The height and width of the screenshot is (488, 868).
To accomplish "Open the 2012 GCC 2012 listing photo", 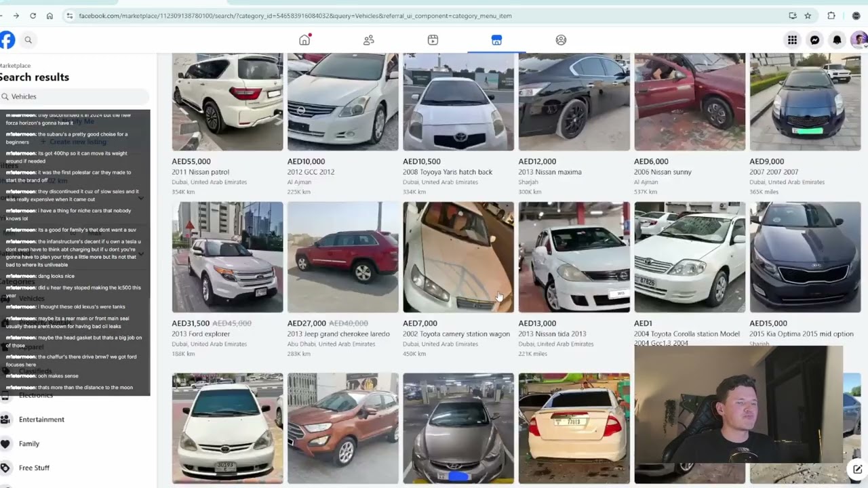I will [343, 102].
